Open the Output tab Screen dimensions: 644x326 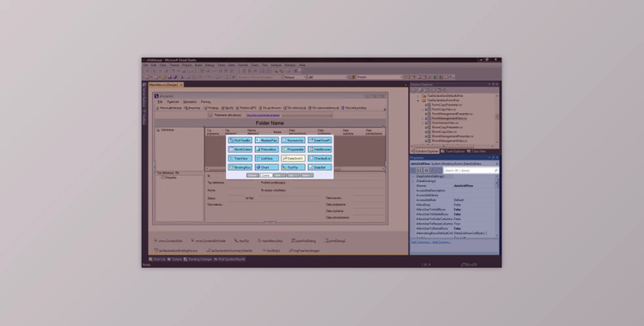pyautogui.click(x=174, y=259)
